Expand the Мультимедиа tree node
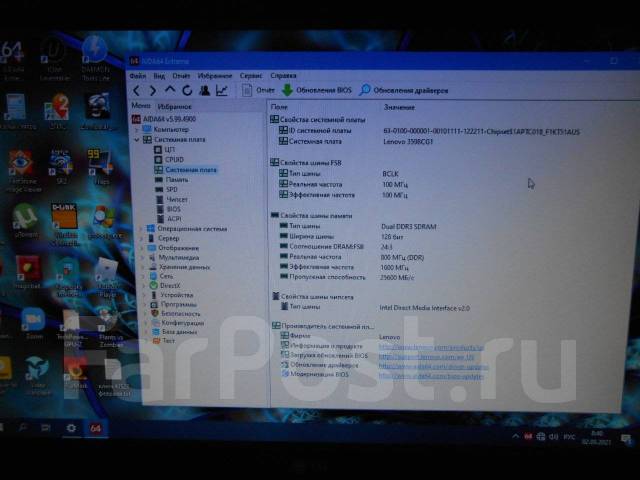This screenshot has width=640, height=480. click(143, 258)
